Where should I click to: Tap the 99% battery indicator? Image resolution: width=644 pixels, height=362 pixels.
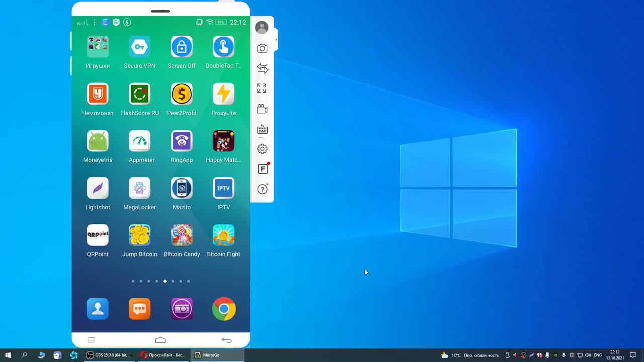(x=221, y=22)
